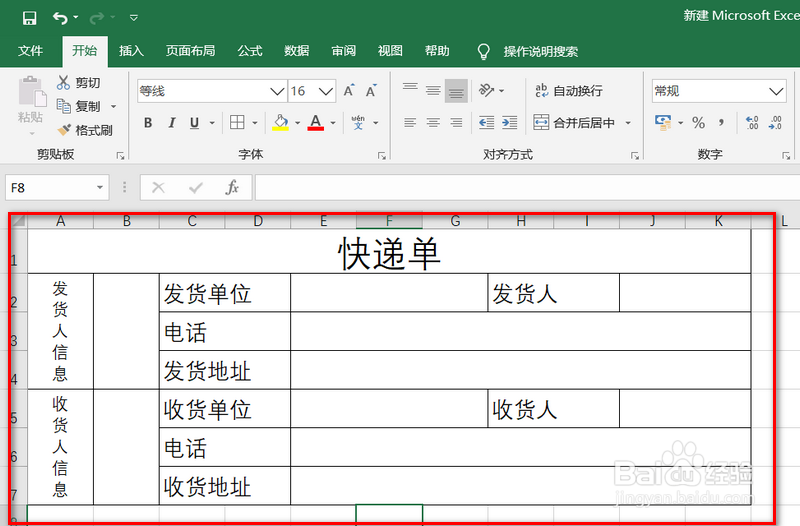
Task: Toggle Italic formatting
Action: pyautogui.click(x=172, y=123)
